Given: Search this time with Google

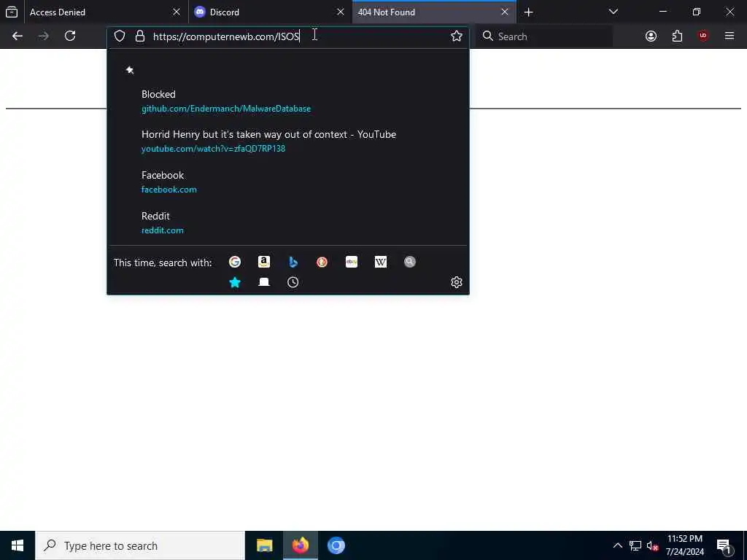Looking at the screenshot, I should (x=235, y=262).
